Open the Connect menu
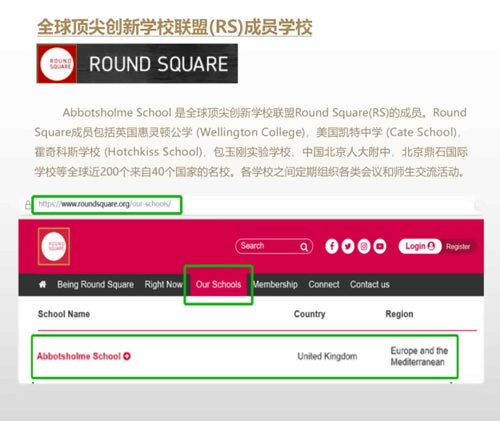Viewport: 500px width, 421px height. tap(324, 284)
